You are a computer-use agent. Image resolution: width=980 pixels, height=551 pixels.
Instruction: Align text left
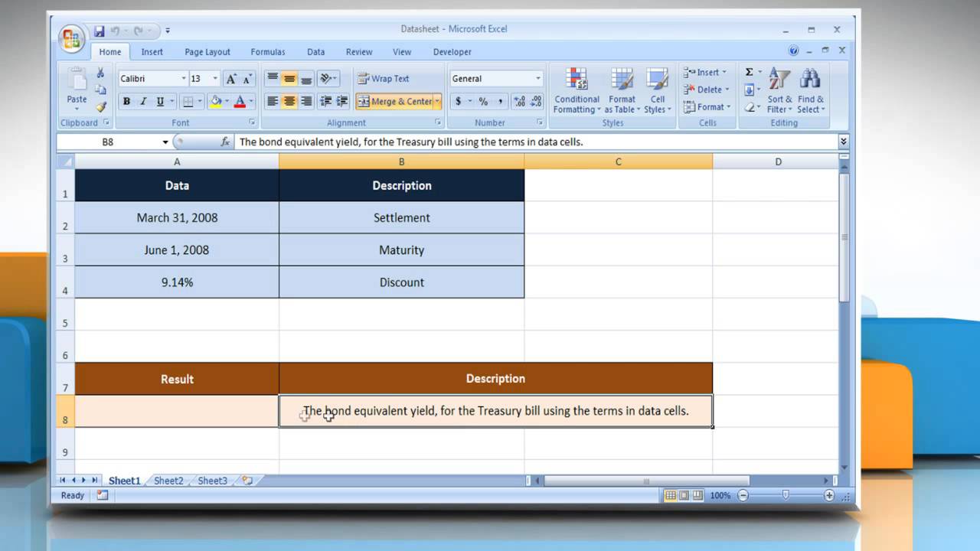[272, 101]
